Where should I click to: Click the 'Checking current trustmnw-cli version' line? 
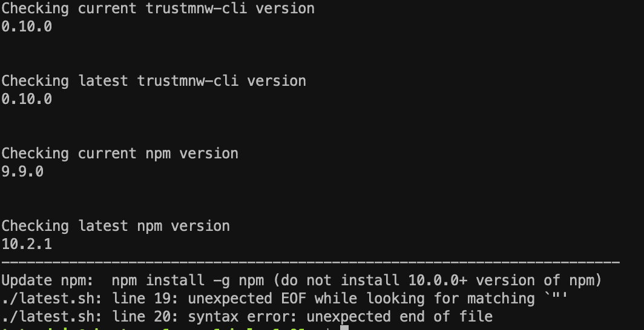(158, 8)
